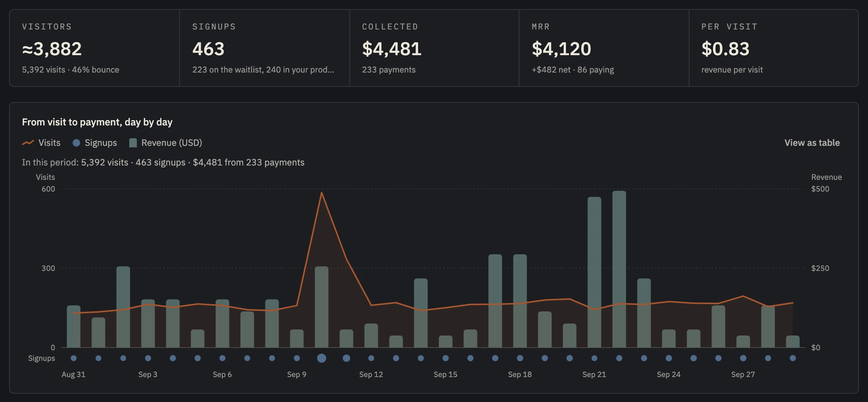Image resolution: width=868 pixels, height=402 pixels.
Task: Click the "$250" revenue axis tick label
Action: pos(820,268)
